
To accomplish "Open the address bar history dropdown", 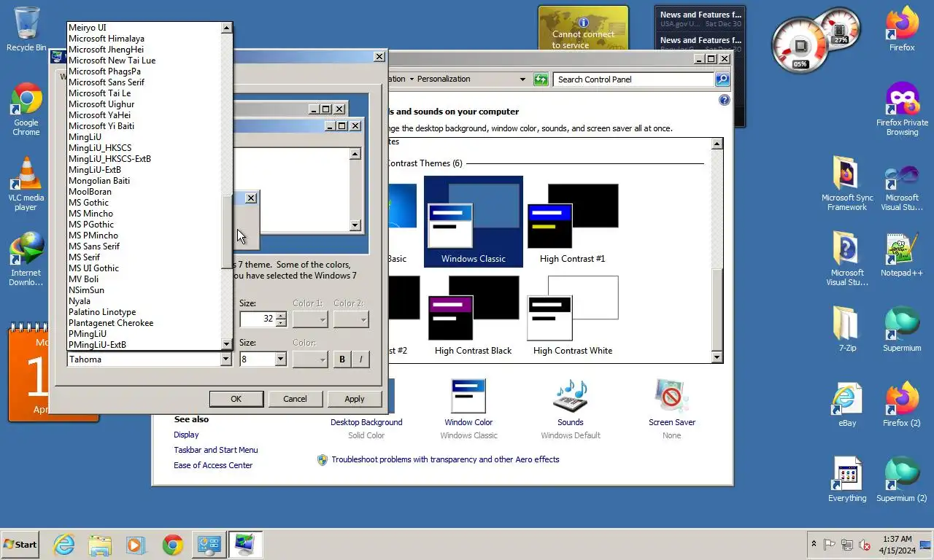I will [x=522, y=79].
